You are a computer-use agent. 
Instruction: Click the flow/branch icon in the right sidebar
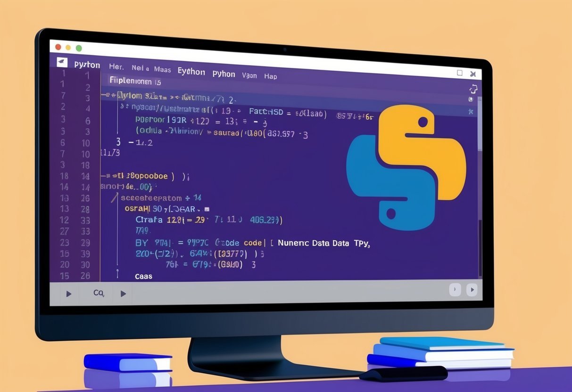coord(473,89)
